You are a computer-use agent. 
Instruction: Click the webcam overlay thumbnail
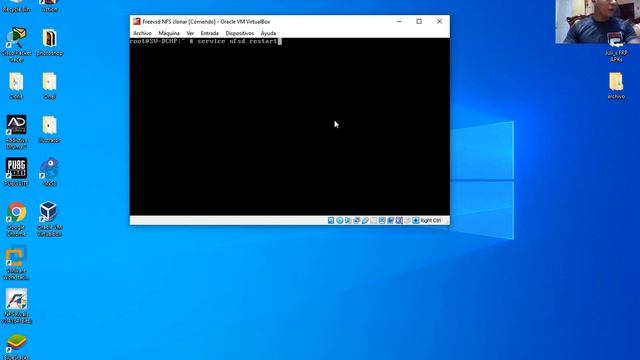coord(598,21)
